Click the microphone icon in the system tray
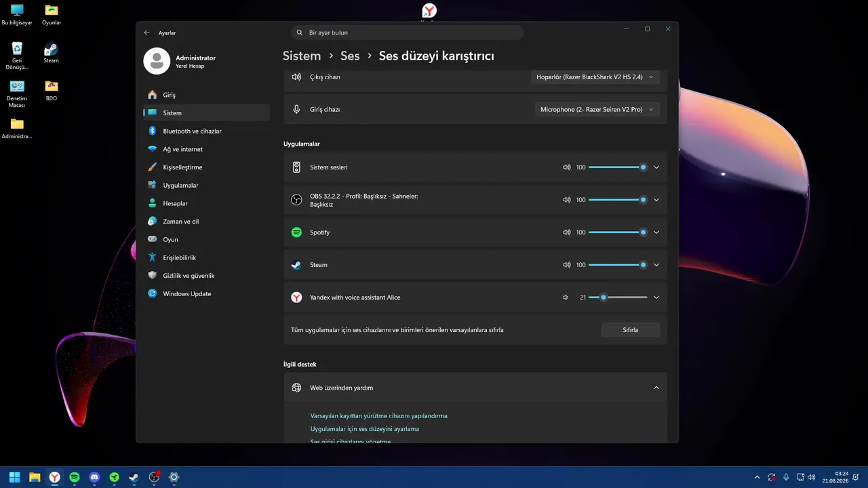Screen dimensions: 868x488 [x=786, y=477]
